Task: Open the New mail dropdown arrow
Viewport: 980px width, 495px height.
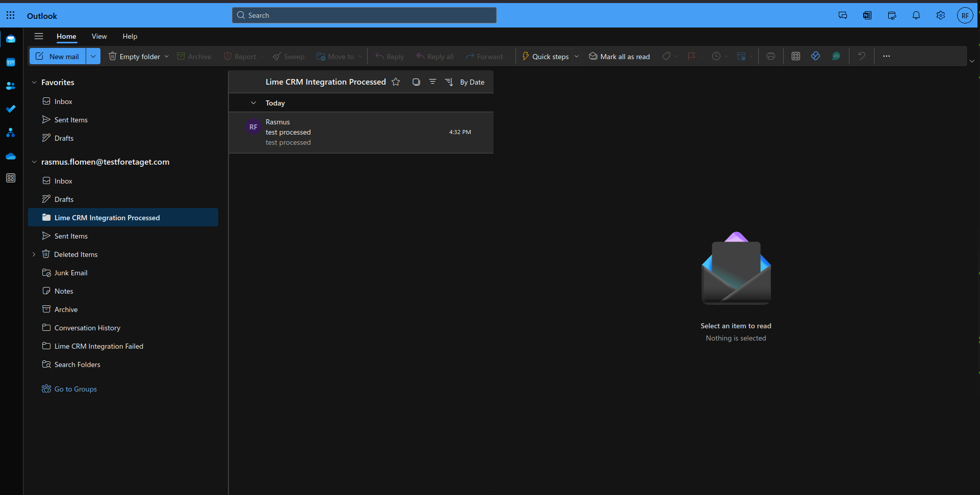Action: pos(93,56)
